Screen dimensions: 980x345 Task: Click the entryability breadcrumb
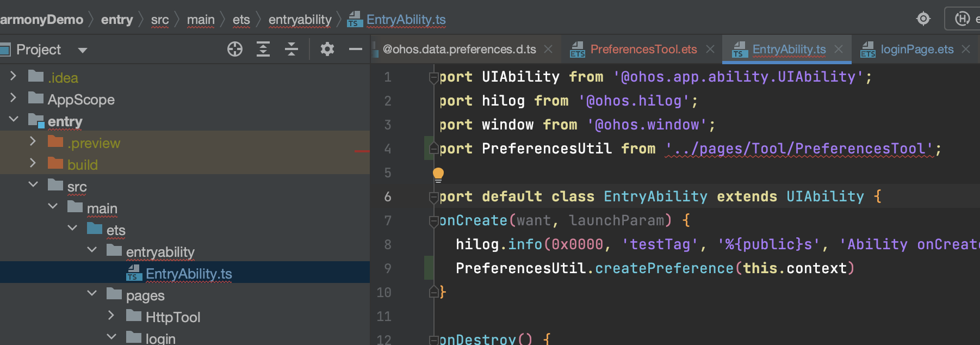tap(300, 20)
